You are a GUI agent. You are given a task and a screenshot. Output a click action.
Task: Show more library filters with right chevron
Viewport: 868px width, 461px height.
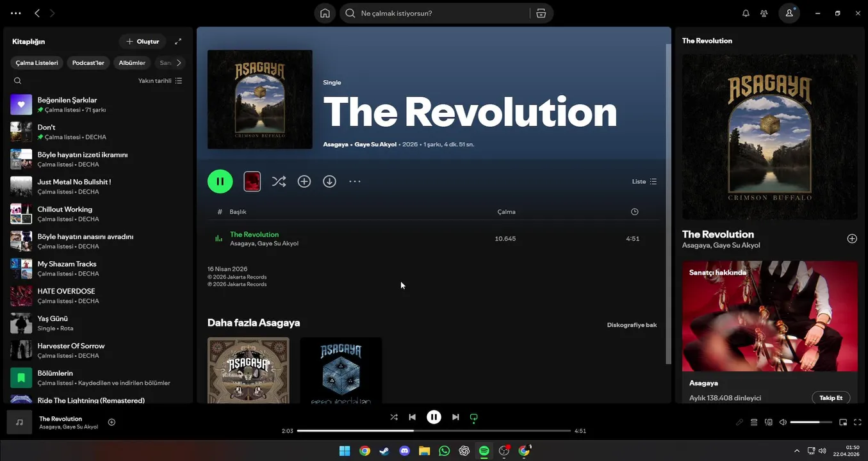pos(179,63)
